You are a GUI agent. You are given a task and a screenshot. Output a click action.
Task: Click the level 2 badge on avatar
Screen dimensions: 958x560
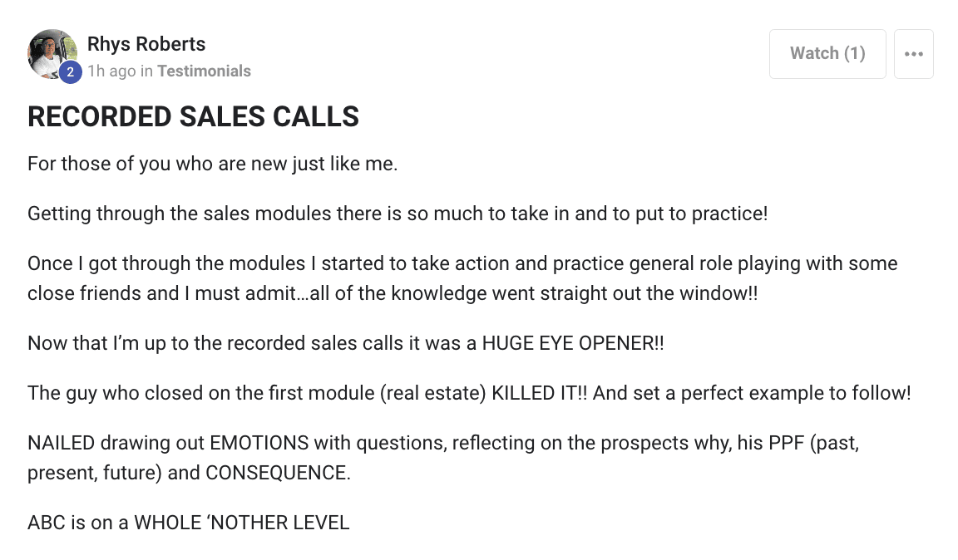[x=70, y=72]
